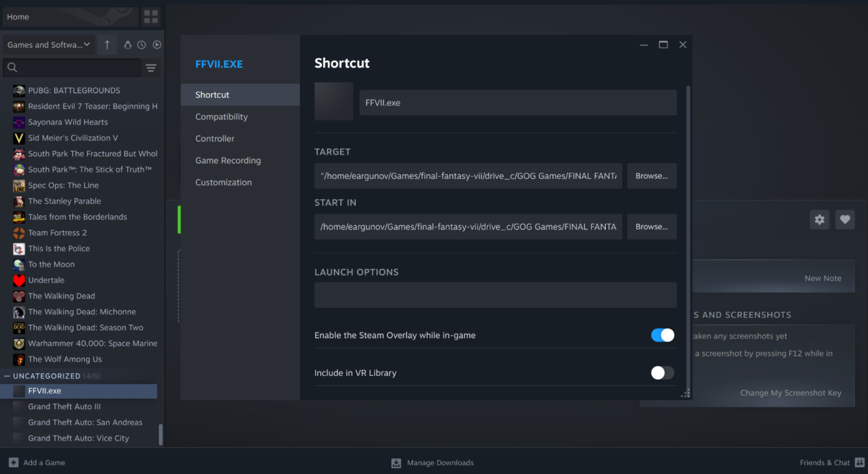Click Browse button for Target path

coord(652,176)
